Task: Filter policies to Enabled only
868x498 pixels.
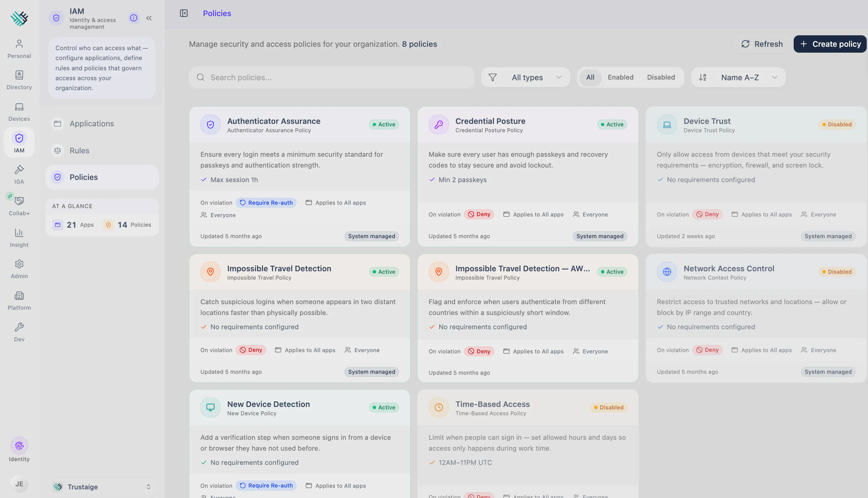Action: point(620,77)
